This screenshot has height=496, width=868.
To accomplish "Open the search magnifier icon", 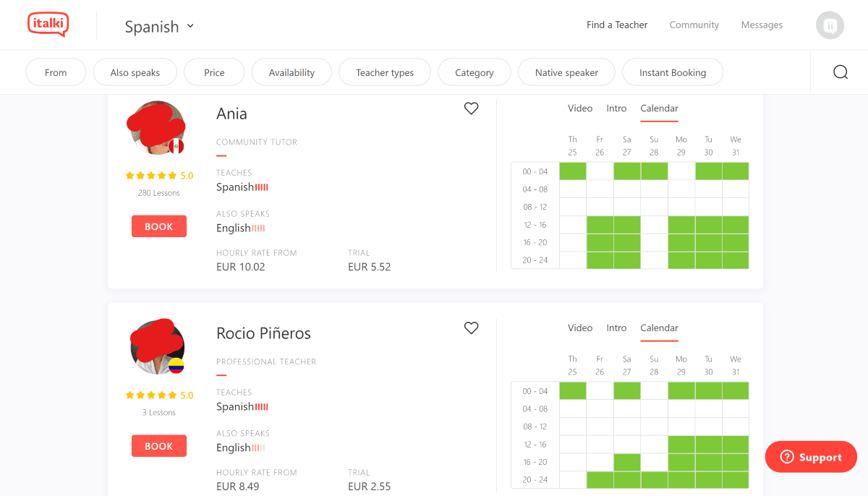I will [x=840, y=72].
